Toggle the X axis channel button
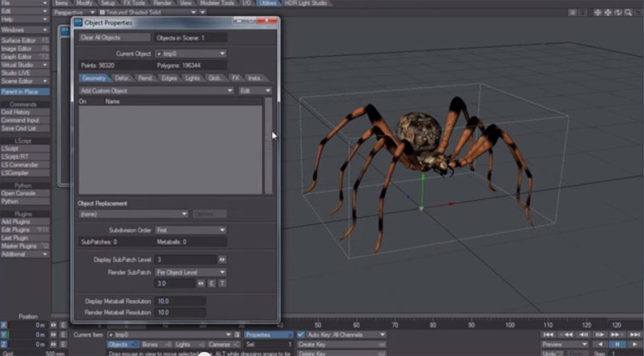The width and height of the screenshot is (644, 356). pos(4,325)
